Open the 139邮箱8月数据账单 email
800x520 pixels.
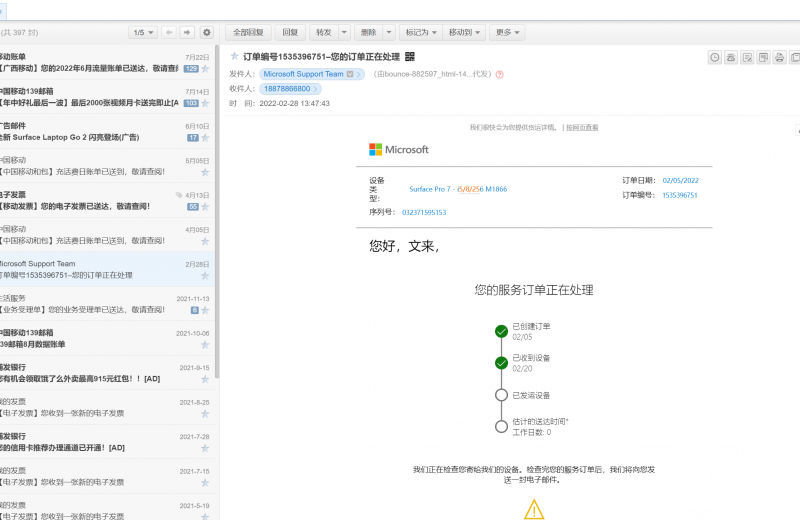click(106, 338)
